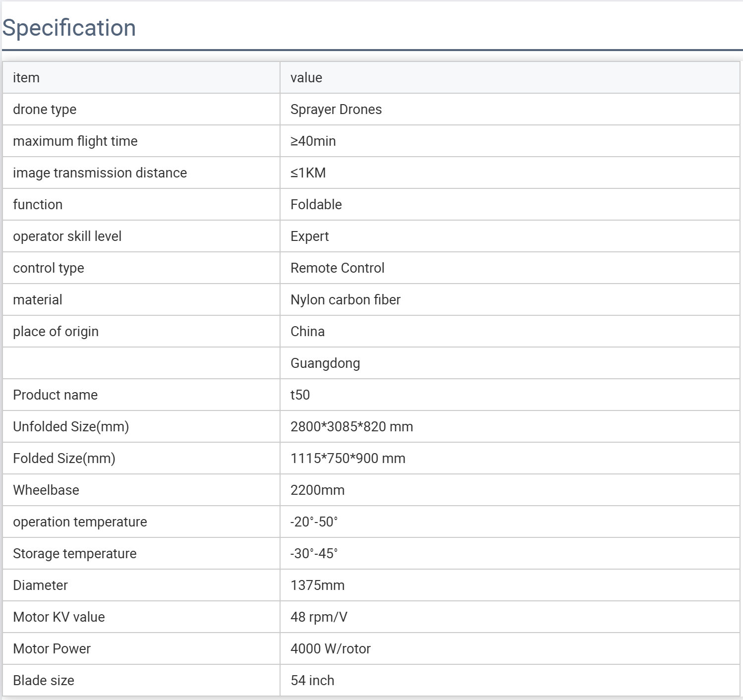
Task: Click the 'Nylon carbon fiber' material value
Action: [x=345, y=300]
